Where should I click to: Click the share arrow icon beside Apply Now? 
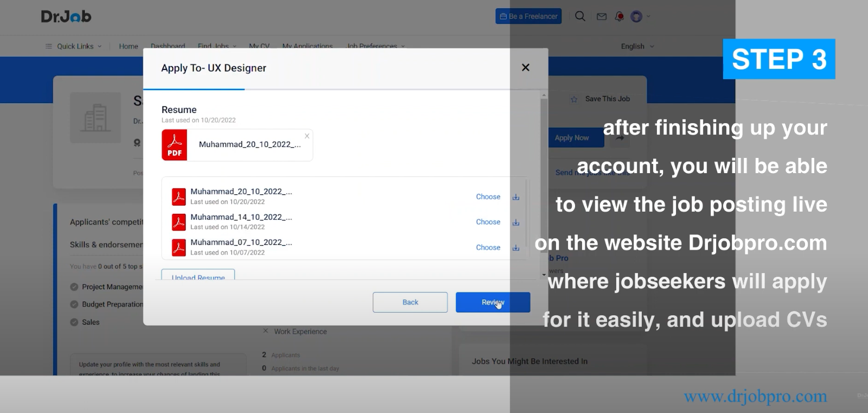coord(620,138)
